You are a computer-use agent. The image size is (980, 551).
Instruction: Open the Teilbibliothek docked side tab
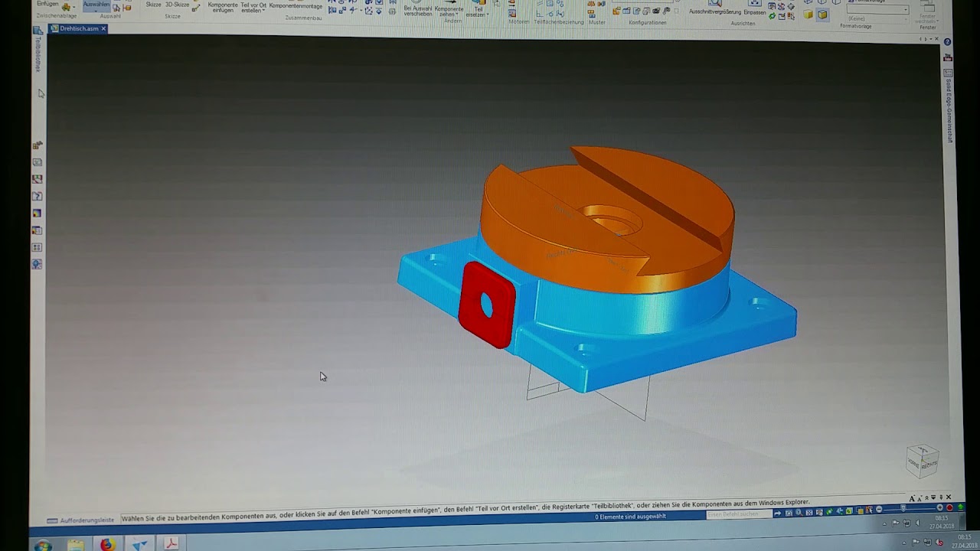pos(38,54)
